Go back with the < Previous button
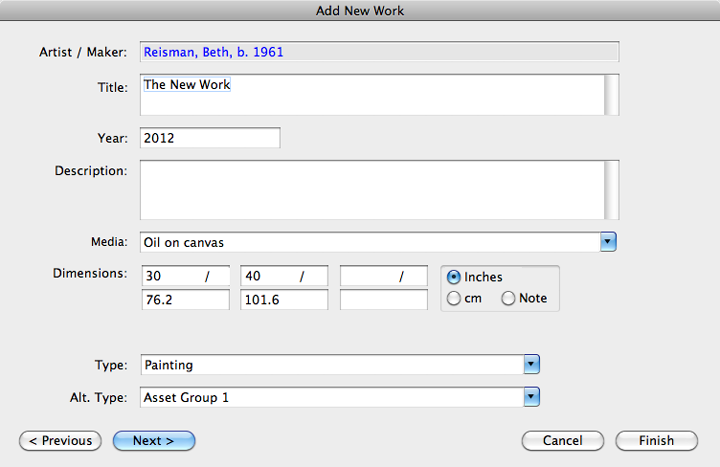720x467 pixels. click(60, 441)
